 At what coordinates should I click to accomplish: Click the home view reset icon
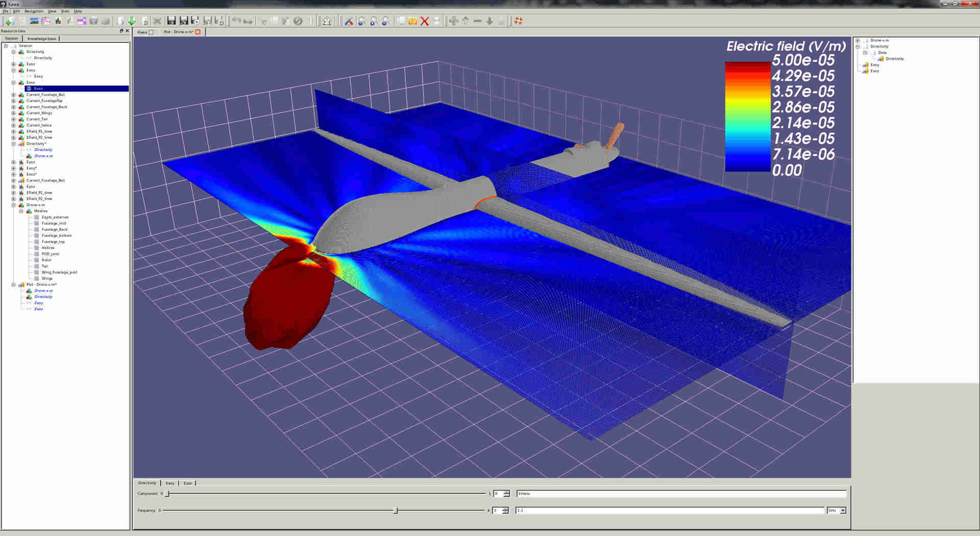(x=327, y=21)
